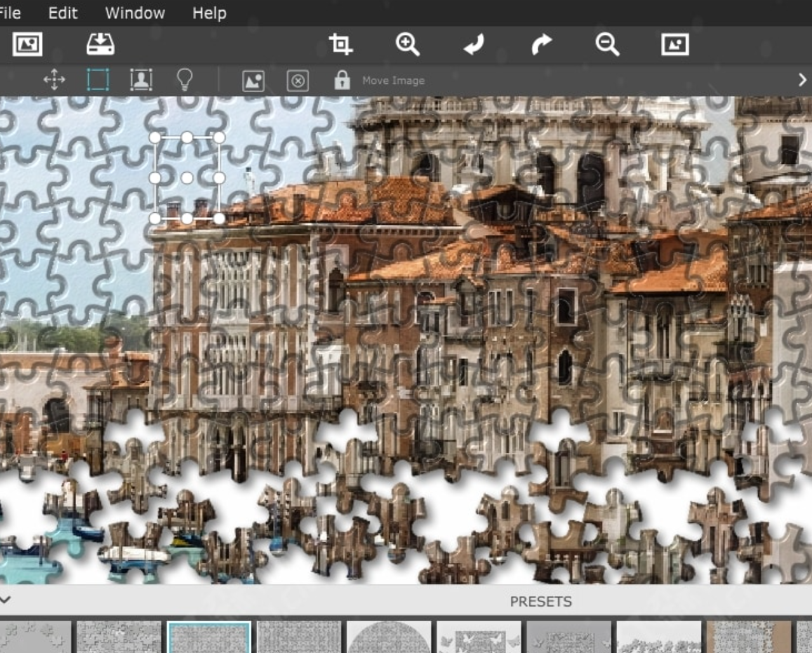The width and height of the screenshot is (812, 653).
Task: Click the PRESETS panel title
Action: [541, 602]
